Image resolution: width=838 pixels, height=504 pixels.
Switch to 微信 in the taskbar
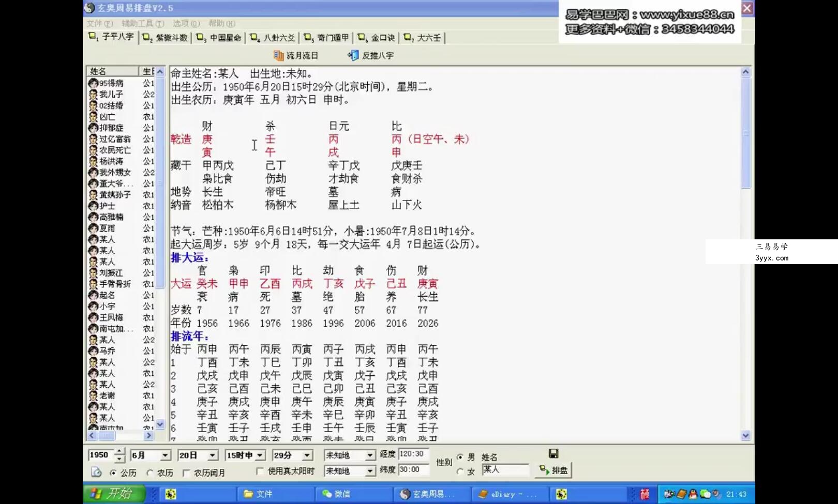[x=353, y=494]
